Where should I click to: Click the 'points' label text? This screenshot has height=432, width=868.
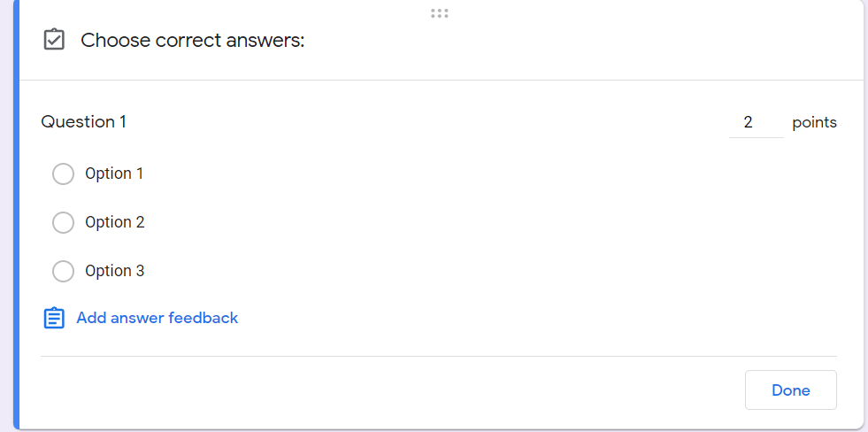point(814,122)
